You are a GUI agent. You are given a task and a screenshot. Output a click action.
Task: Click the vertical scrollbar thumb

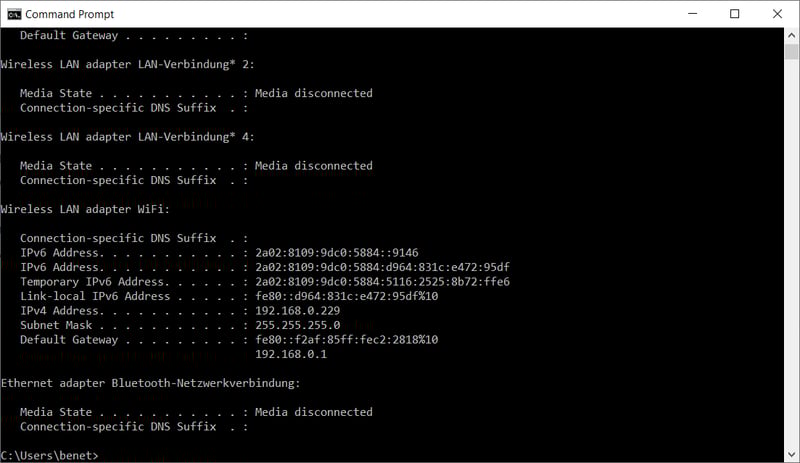(791, 52)
